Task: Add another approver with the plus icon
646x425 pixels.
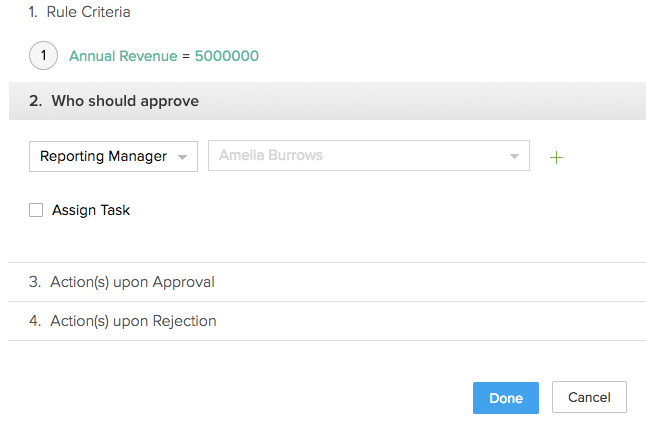Action: click(x=557, y=157)
